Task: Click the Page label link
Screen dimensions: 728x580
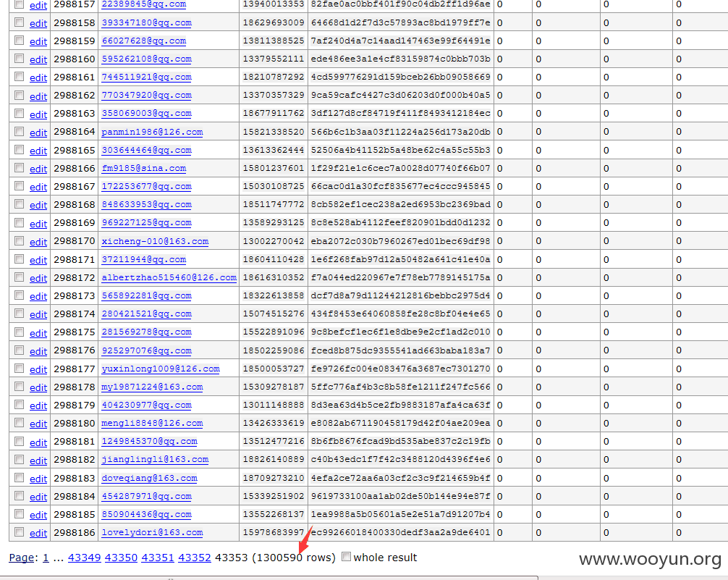Action: click(21, 558)
